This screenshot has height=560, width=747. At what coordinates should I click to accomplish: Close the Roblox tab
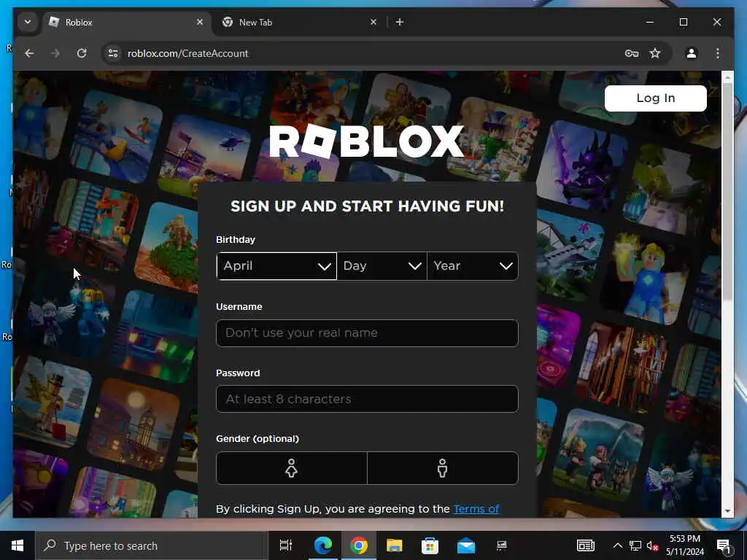pyautogui.click(x=200, y=23)
